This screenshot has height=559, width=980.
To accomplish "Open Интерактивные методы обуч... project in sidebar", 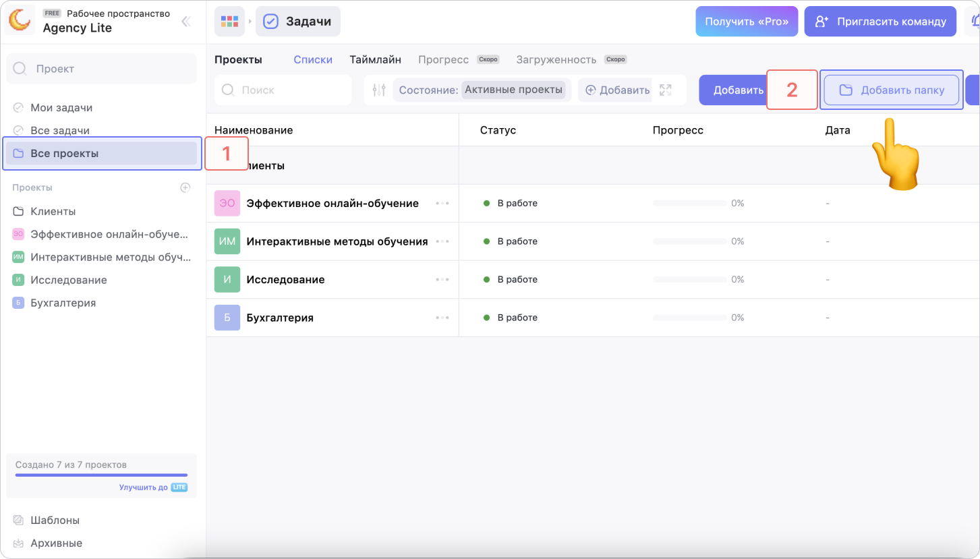I will (101, 257).
